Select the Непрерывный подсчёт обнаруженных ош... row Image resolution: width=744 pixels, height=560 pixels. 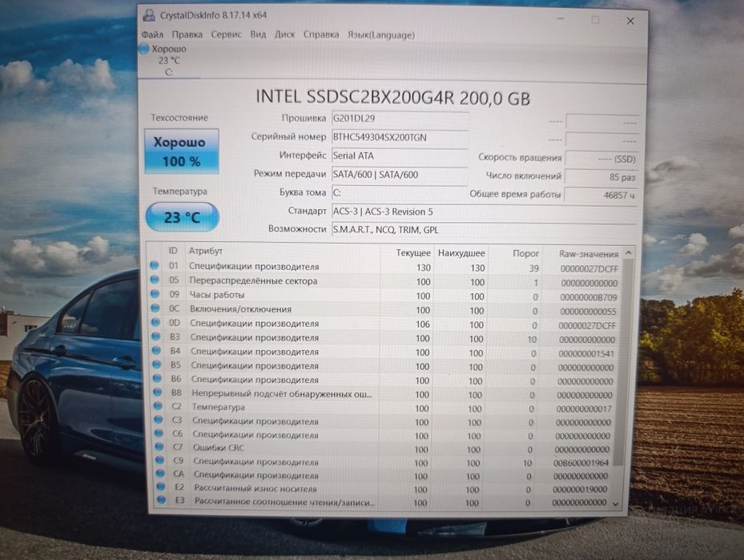pos(384,394)
